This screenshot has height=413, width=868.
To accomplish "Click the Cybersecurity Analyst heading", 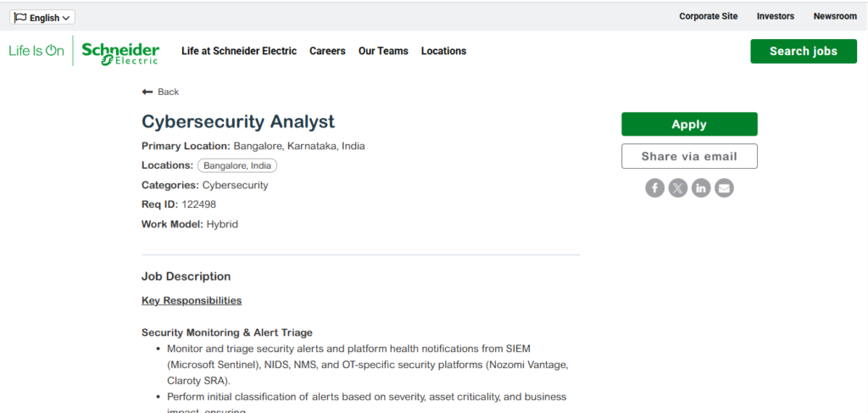I will (238, 121).
